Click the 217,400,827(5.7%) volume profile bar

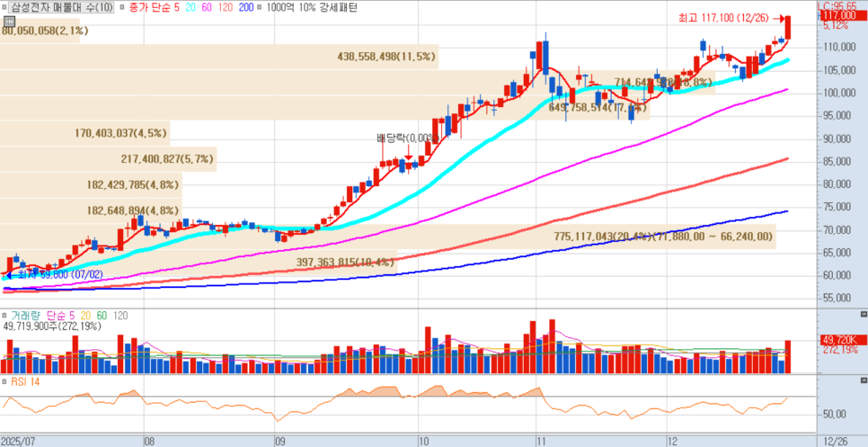coord(109,159)
